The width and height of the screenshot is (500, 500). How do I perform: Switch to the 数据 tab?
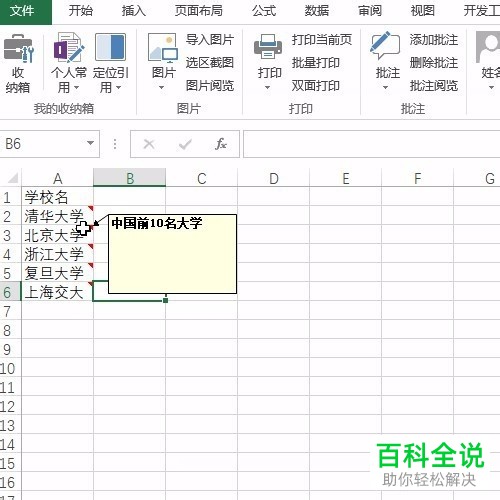317,11
